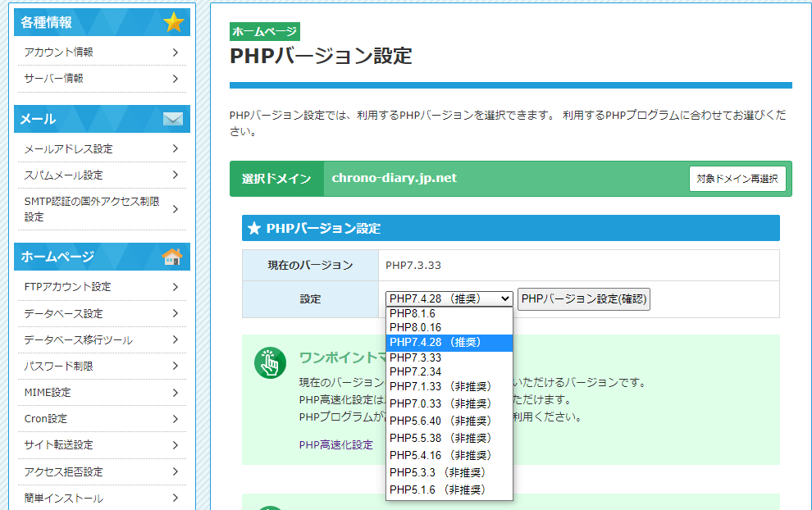
Task: Go to Cron設定 page
Action: 102,419
